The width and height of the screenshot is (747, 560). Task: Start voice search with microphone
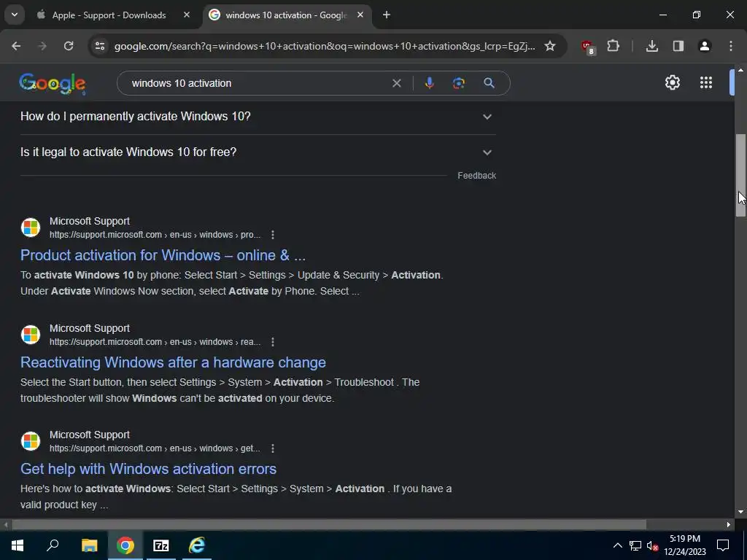(x=429, y=83)
